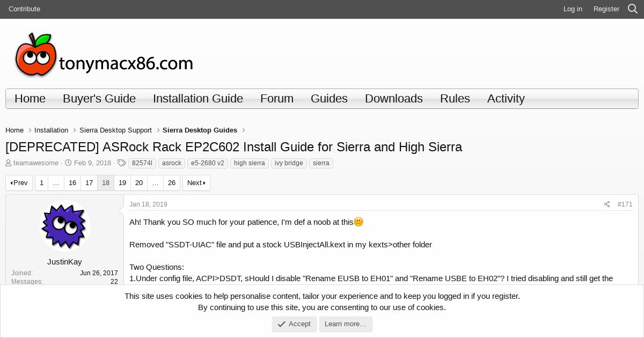Click Sierra Desktop Support breadcrumb

[115, 130]
